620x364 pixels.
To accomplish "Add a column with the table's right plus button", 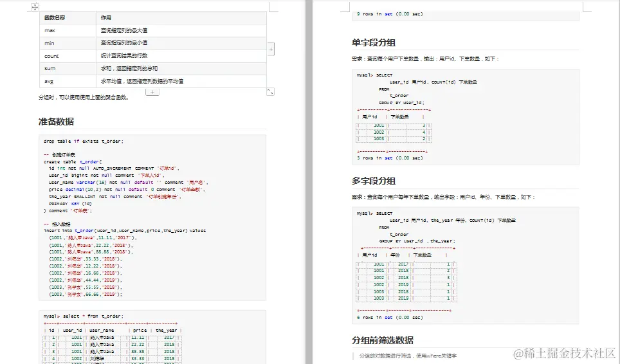I will coord(271,49).
